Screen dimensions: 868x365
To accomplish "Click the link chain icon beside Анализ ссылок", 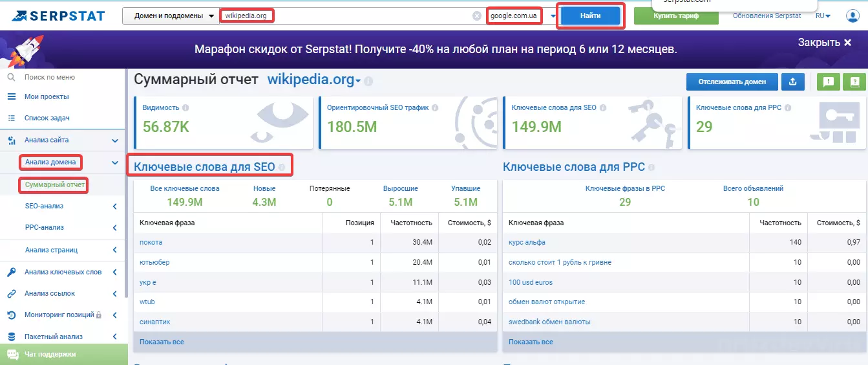I will [x=11, y=294].
